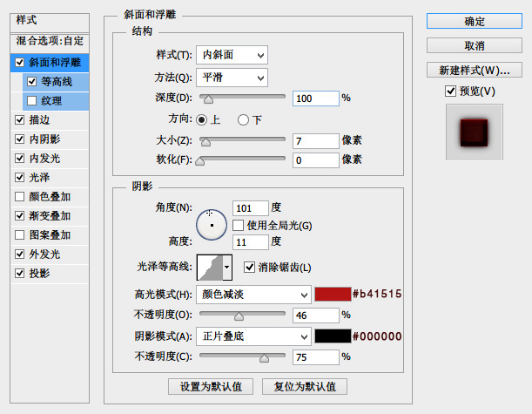The image size is (532, 414).
Task: Click the 深度 value field 100
Action: coord(315,98)
